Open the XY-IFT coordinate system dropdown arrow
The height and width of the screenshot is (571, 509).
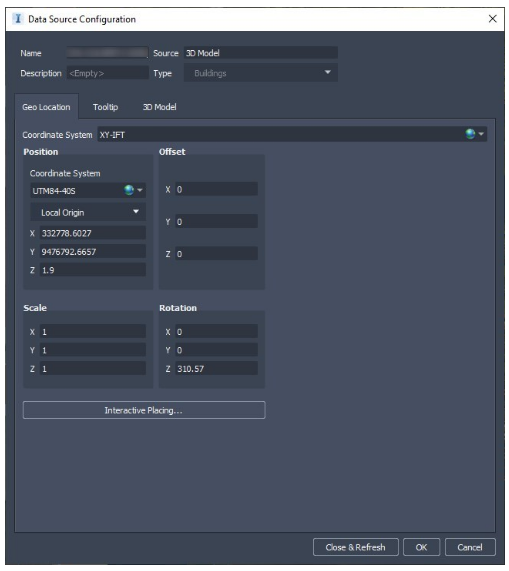[x=481, y=134]
